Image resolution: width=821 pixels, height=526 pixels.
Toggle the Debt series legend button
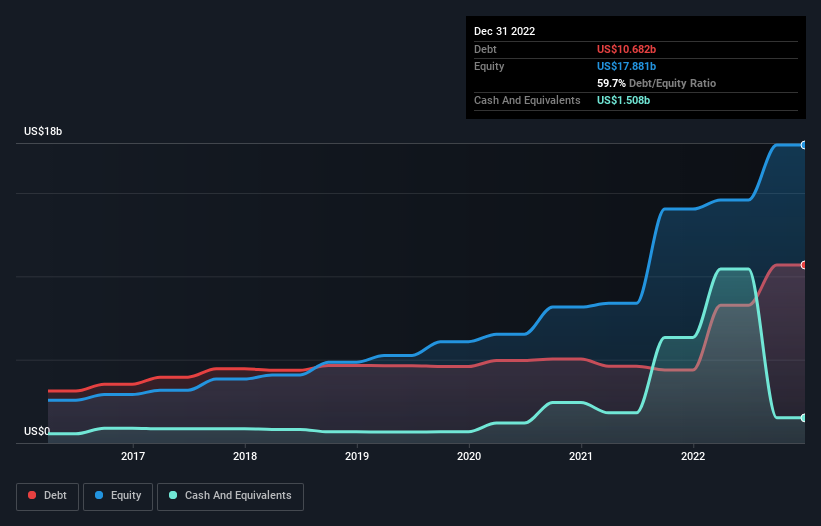point(47,496)
